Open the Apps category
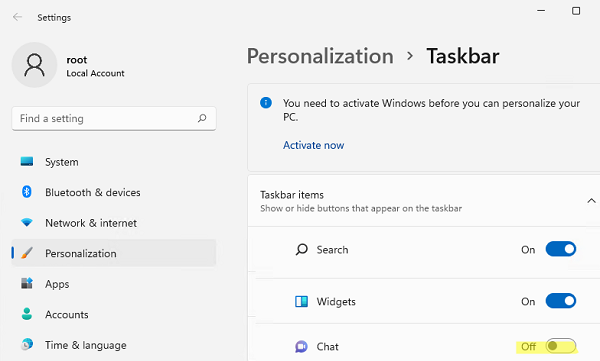Image resolution: width=600 pixels, height=361 pixels. (114, 284)
